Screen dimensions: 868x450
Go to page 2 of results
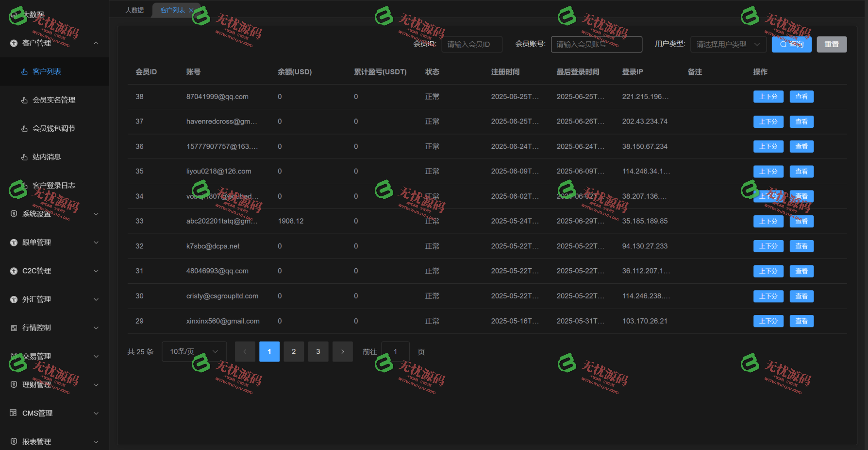click(294, 351)
